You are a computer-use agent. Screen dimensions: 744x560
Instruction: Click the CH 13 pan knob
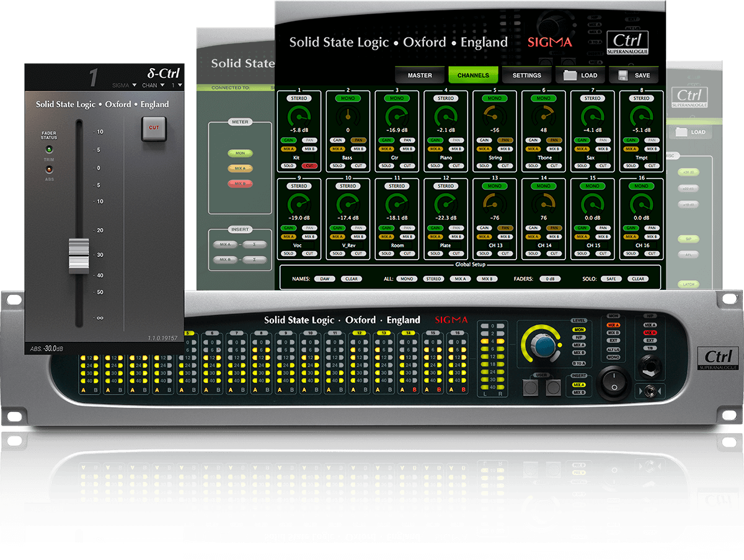coord(495,204)
